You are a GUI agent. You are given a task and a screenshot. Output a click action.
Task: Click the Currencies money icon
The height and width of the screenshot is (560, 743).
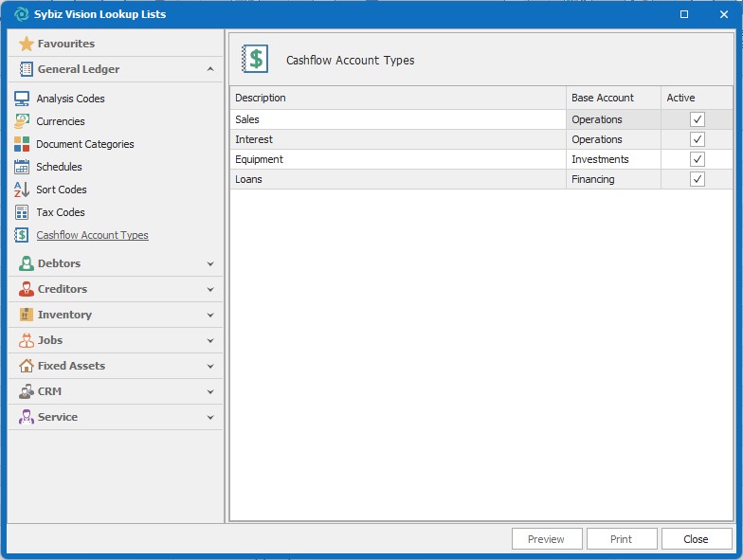(21, 121)
